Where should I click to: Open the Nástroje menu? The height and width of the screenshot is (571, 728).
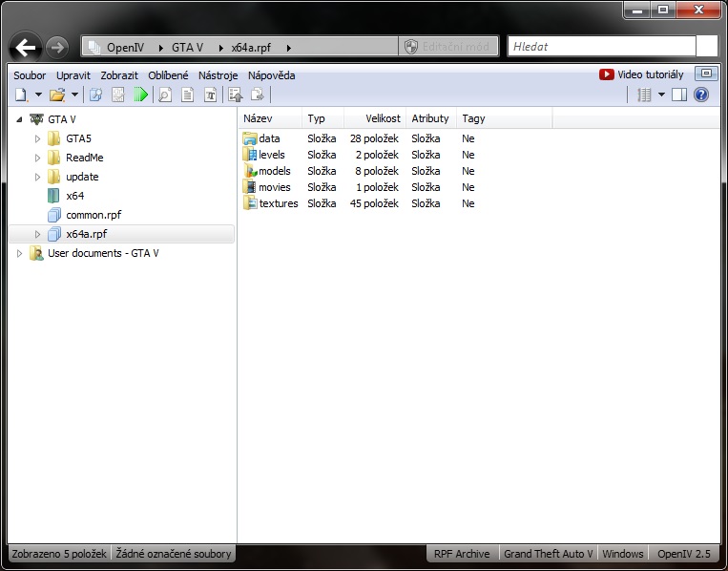tap(218, 75)
